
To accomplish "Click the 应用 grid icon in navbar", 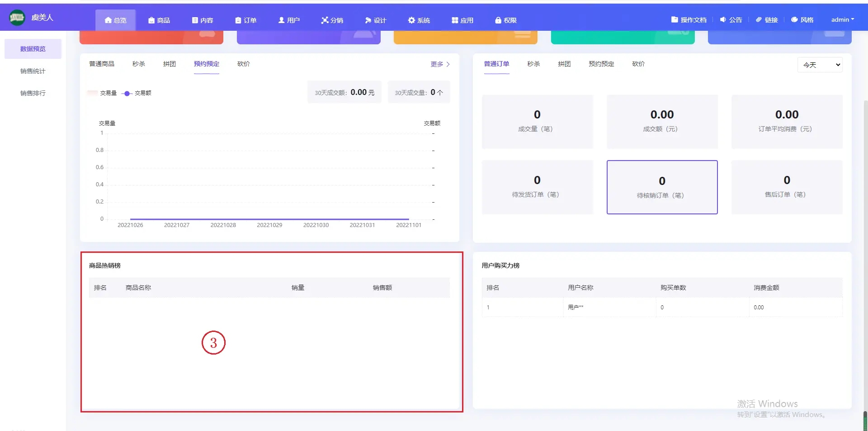I will [455, 20].
